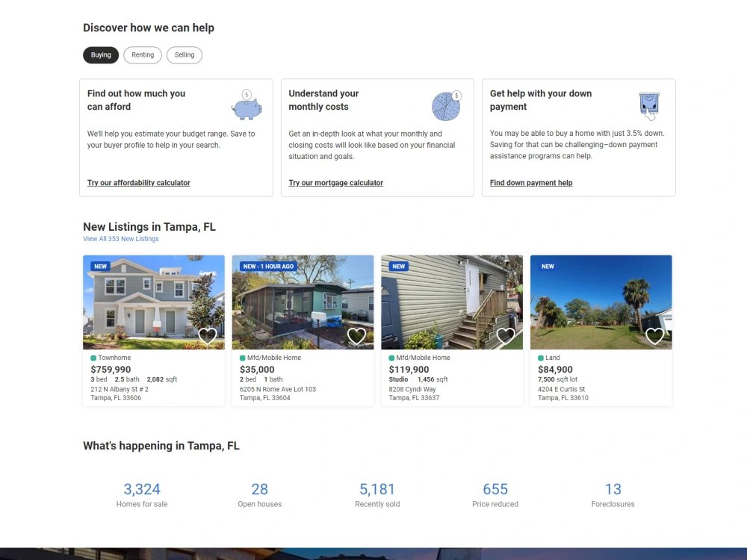Click the $119,900 price
The height and width of the screenshot is (560, 747).
(409, 370)
